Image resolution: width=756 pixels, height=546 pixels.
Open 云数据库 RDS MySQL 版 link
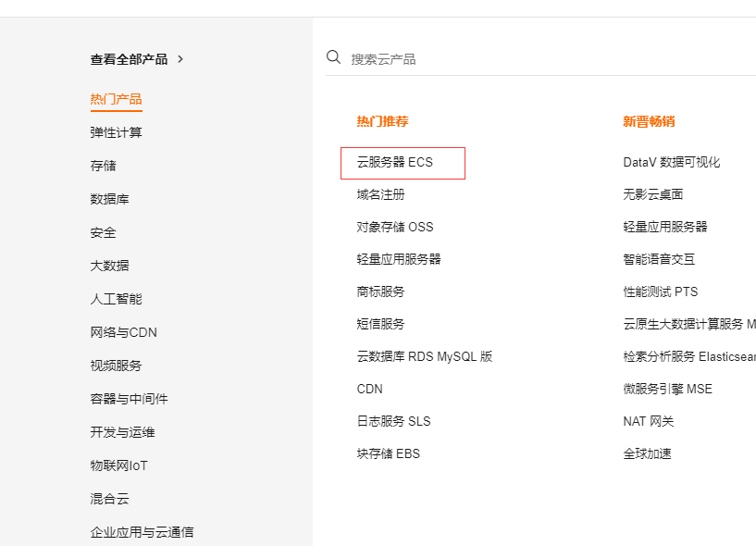click(425, 356)
